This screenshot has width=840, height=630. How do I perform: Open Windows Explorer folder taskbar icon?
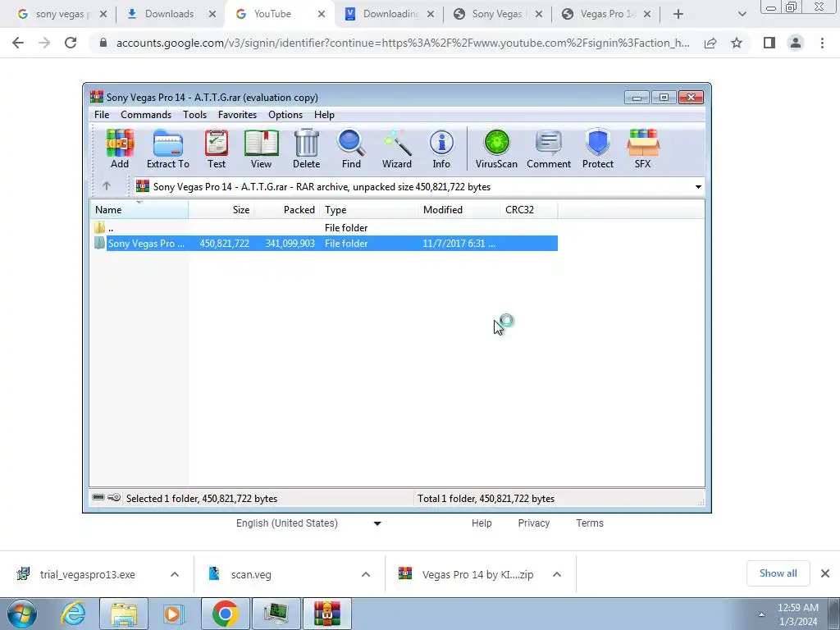click(124, 614)
